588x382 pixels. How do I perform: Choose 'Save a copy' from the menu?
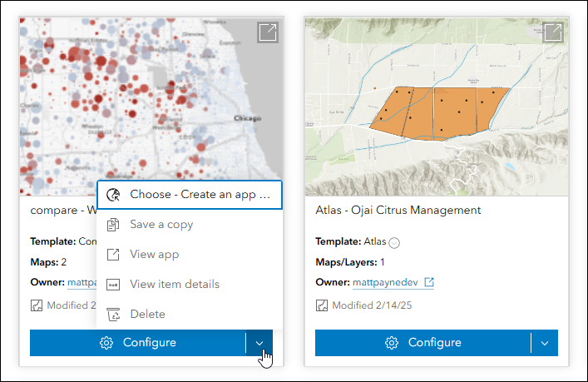coord(161,224)
